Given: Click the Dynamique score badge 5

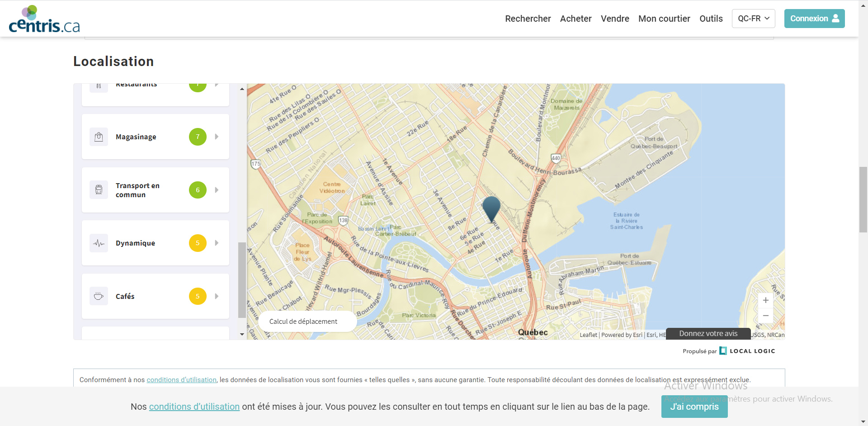Looking at the screenshot, I should pos(198,243).
